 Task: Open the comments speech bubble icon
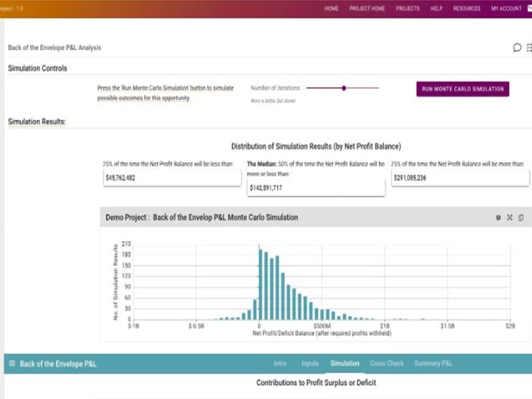pyautogui.click(x=517, y=47)
